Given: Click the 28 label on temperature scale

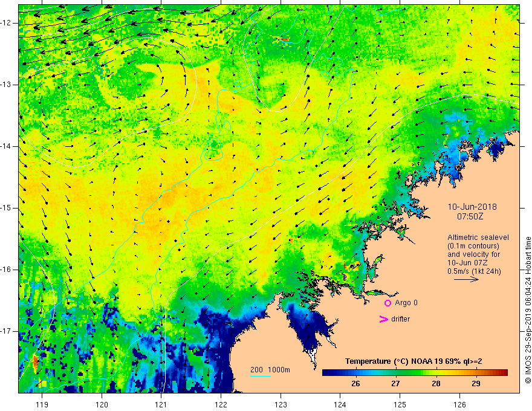Looking at the screenshot, I should 436,384.
